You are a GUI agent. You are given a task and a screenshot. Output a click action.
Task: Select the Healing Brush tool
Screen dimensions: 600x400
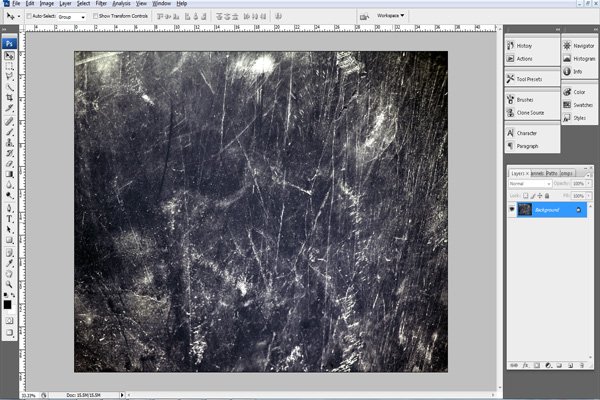[9, 122]
